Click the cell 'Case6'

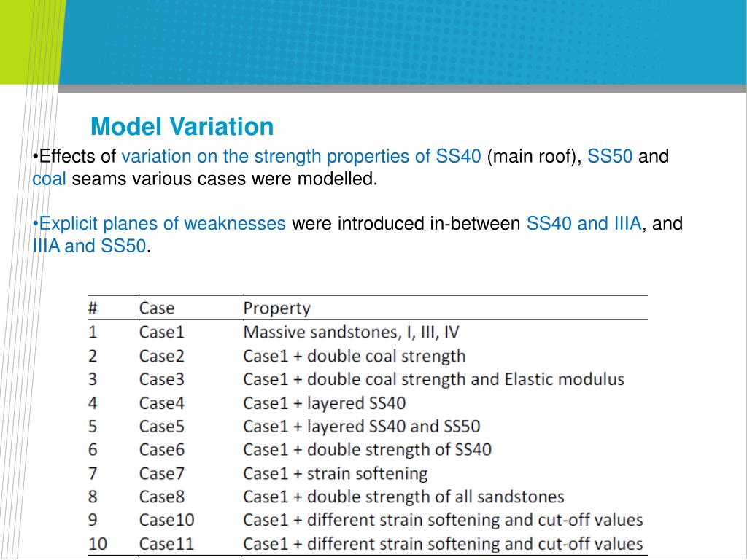point(161,449)
